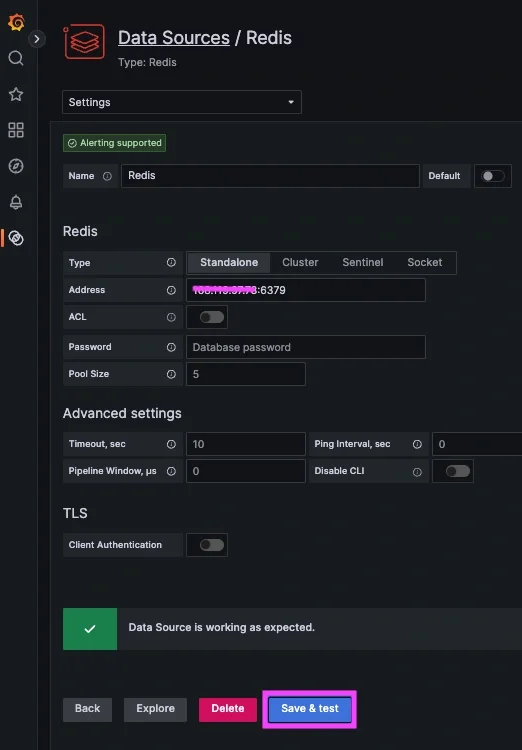Click the Address info icon
Screen dimensions: 522x750
(x=171, y=290)
